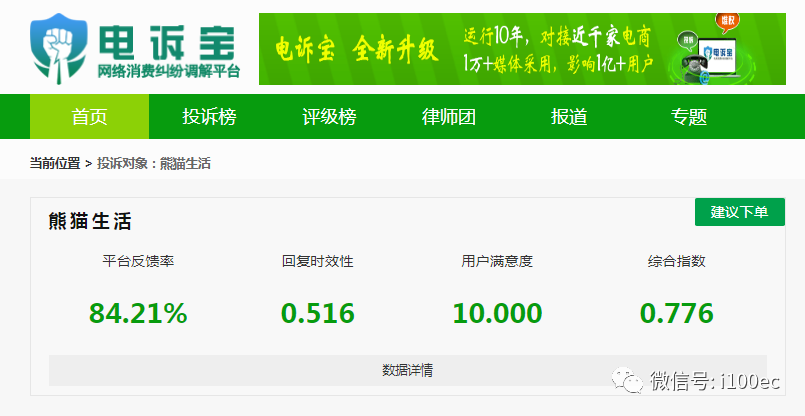805x416 pixels.
Task: Open the 电诉宝 全新升级 banner ad
Action: pos(522,49)
